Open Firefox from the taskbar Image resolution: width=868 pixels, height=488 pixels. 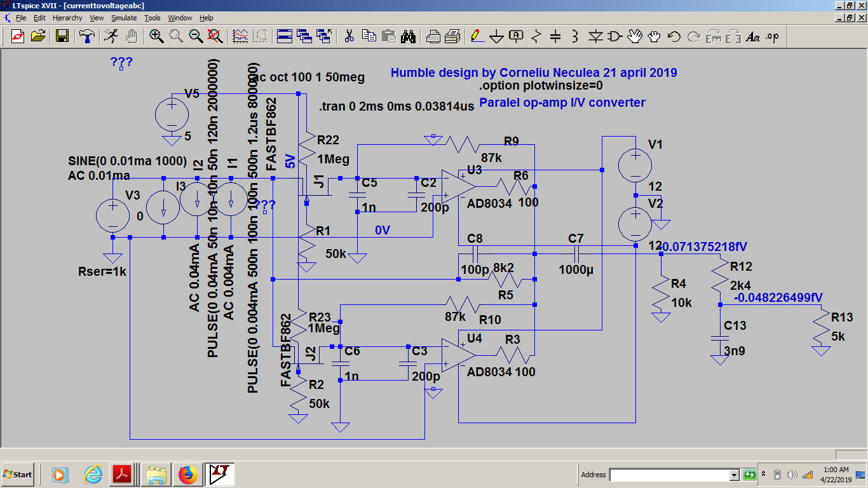pyautogui.click(x=187, y=475)
